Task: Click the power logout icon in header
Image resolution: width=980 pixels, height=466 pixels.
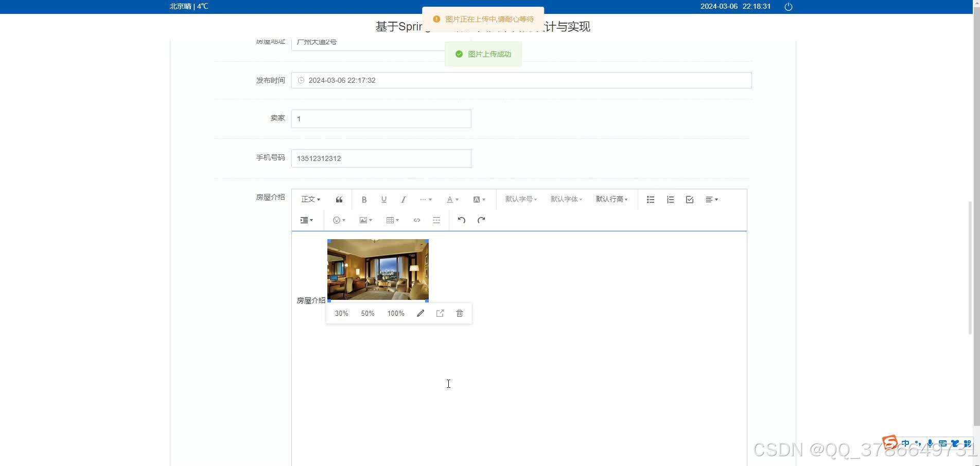Action: point(788,7)
